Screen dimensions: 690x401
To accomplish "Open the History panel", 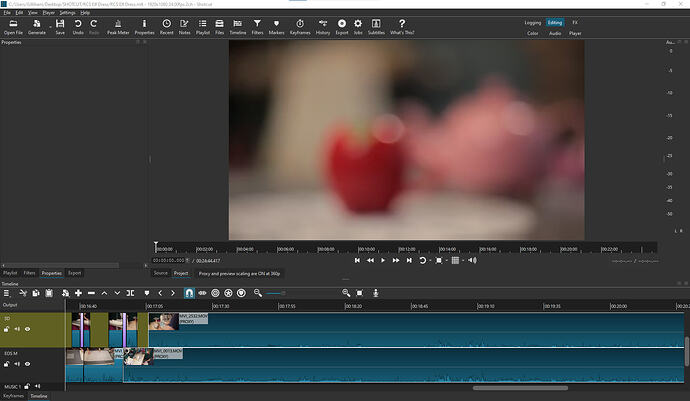I will tap(323, 27).
